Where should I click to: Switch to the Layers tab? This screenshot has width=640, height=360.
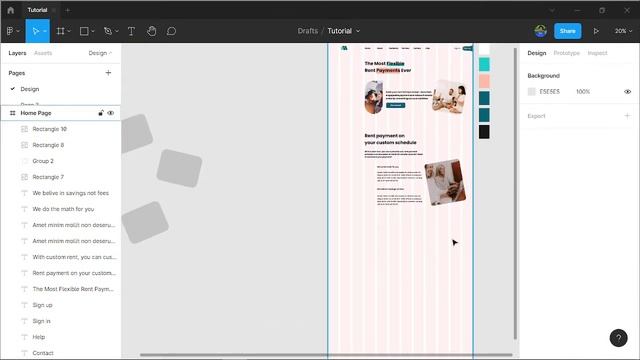tap(17, 53)
